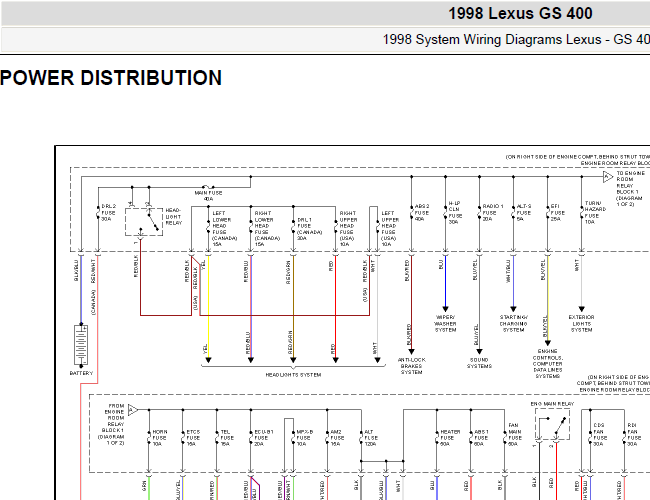Click the 'EXTERIOR LIGHTS SYSTEM' label
Screen dimensions: 650x500
coord(582,324)
